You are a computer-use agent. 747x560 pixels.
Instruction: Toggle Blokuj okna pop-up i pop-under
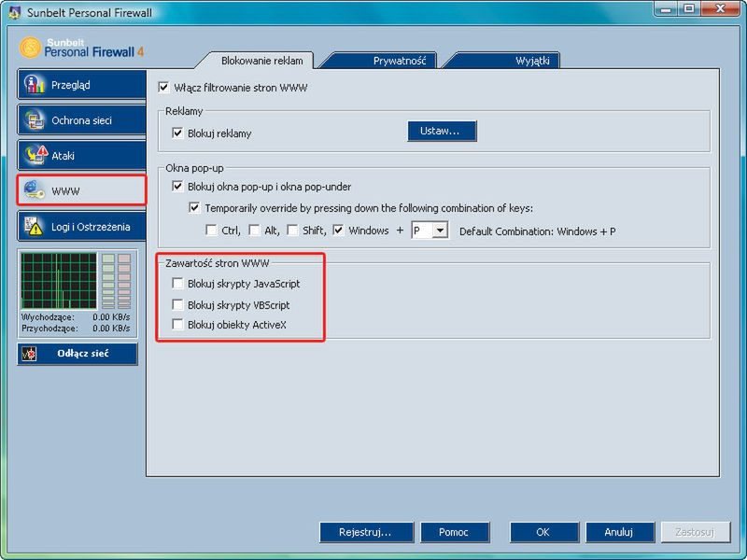tap(177, 186)
